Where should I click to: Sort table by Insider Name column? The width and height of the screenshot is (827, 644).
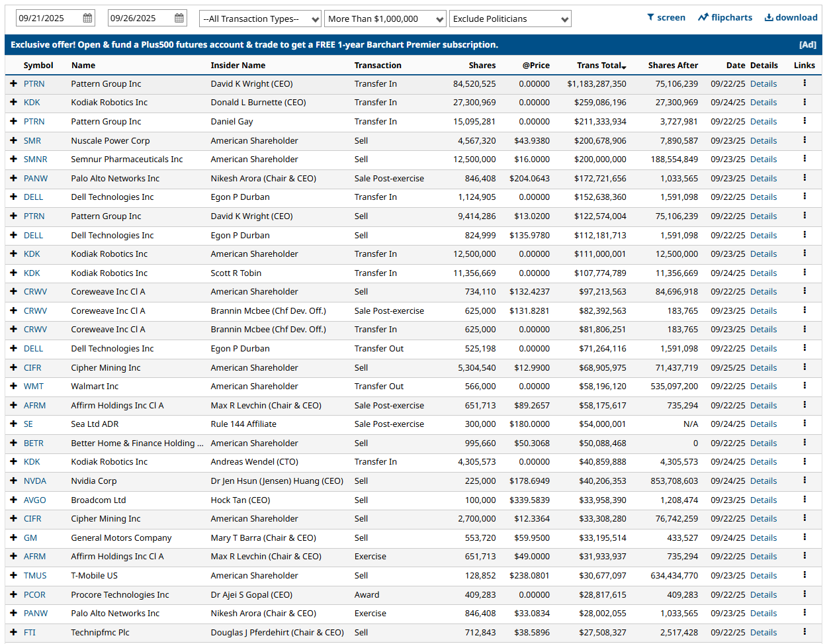pos(238,65)
